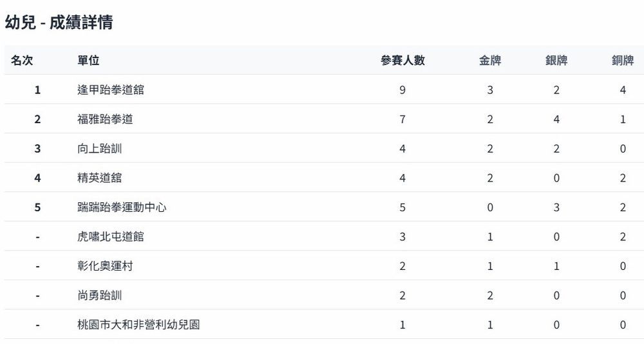The height and width of the screenshot is (344, 644).
Task: Click the participant count 9 for 逢甲跆拳道館
Action: point(402,90)
